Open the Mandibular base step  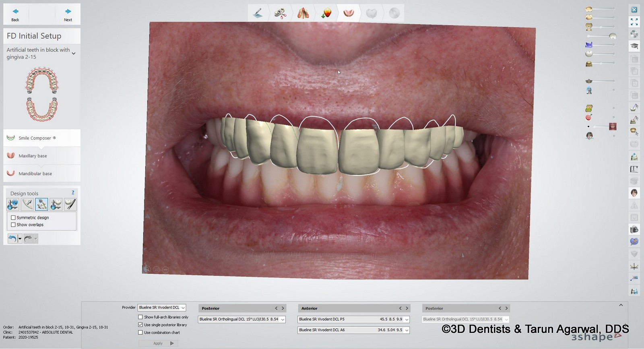pos(35,173)
